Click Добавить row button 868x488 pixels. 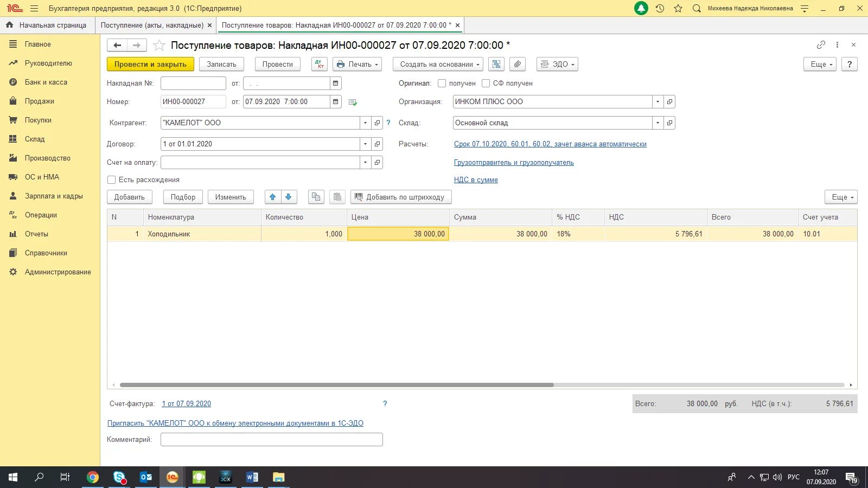[x=130, y=197]
